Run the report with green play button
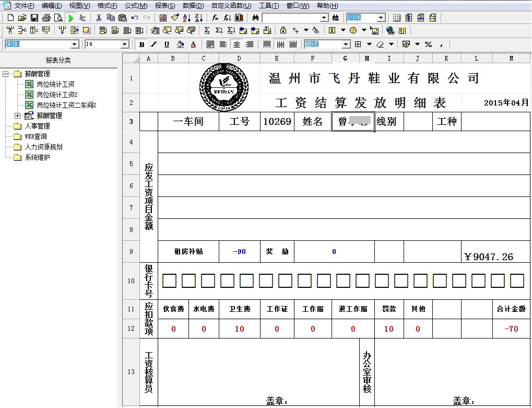532x408 pixels. pos(70,18)
